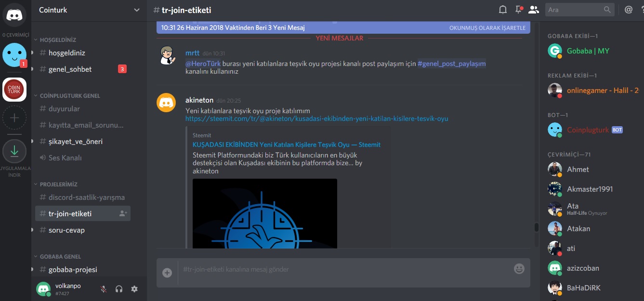
Task: Collapse the PROJELERİMİZ category
Action: (x=58, y=184)
